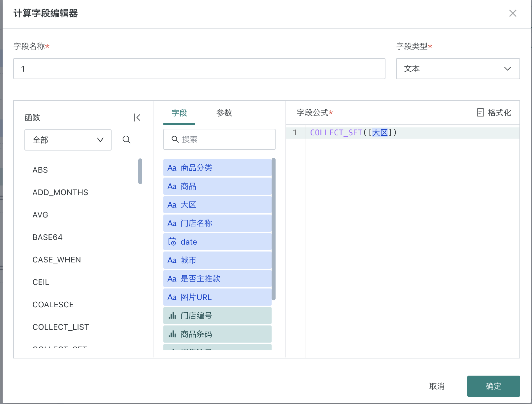
Task: Select the COLLECT_LIST function
Action: 61,327
